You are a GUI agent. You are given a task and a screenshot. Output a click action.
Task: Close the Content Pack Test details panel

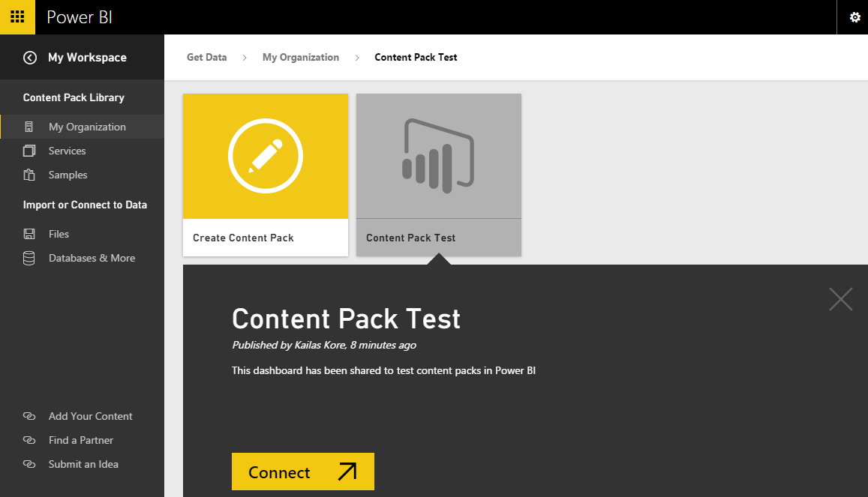(840, 299)
